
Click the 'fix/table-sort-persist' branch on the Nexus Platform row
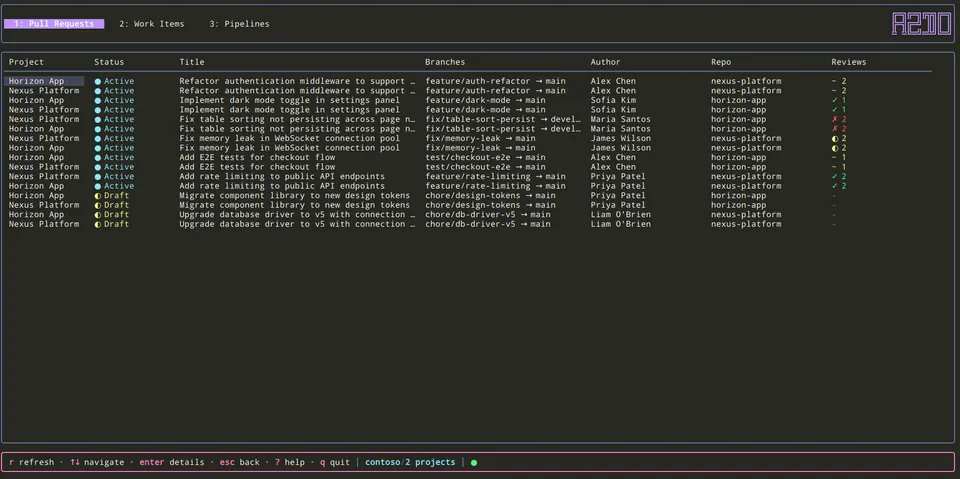(x=503, y=119)
